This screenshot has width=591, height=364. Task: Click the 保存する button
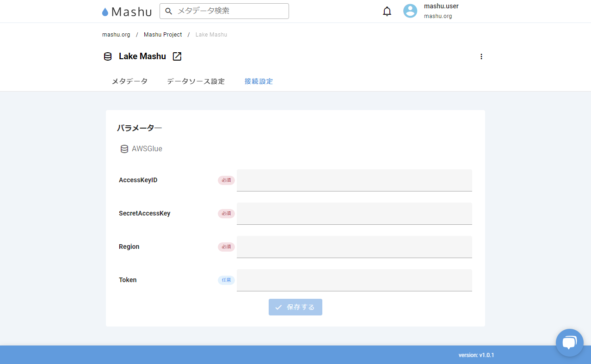[295, 307]
